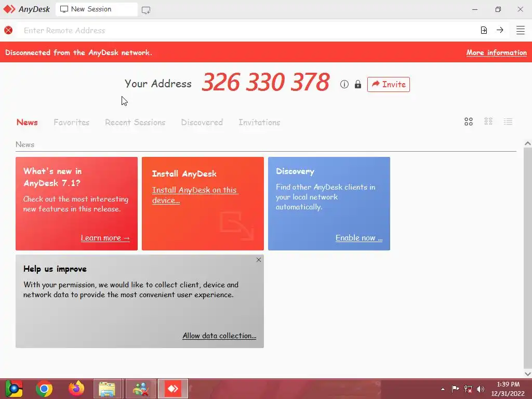Launch Firefox from the taskbar
The height and width of the screenshot is (399, 532).
pos(76,389)
